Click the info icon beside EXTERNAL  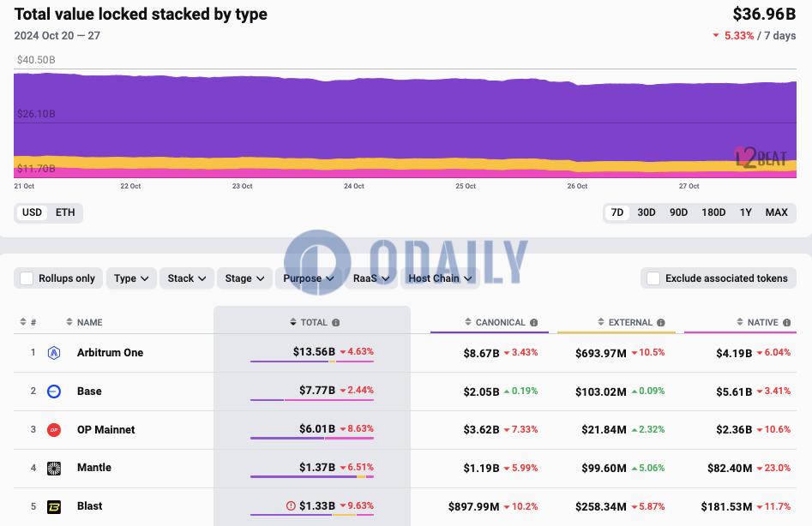[661, 323]
